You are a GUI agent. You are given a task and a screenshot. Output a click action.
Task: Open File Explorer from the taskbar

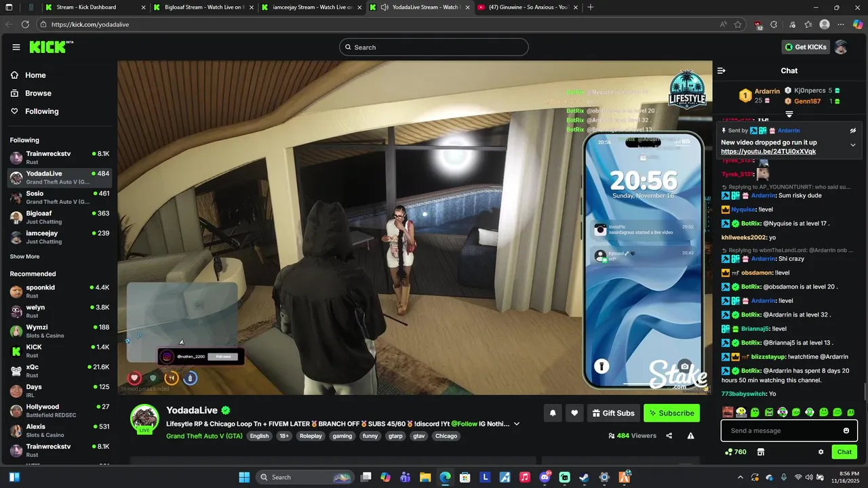(425, 477)
